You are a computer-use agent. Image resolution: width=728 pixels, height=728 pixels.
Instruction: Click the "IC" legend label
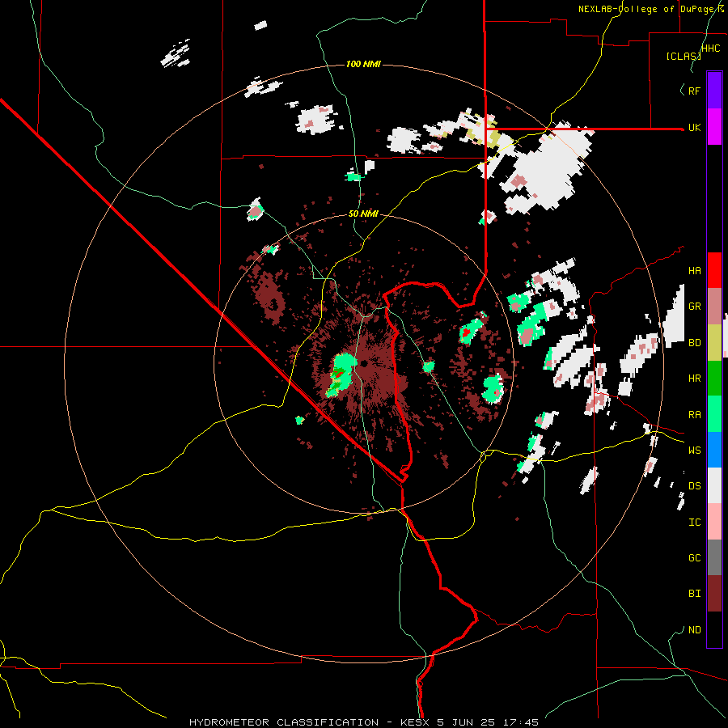point(694,523)
